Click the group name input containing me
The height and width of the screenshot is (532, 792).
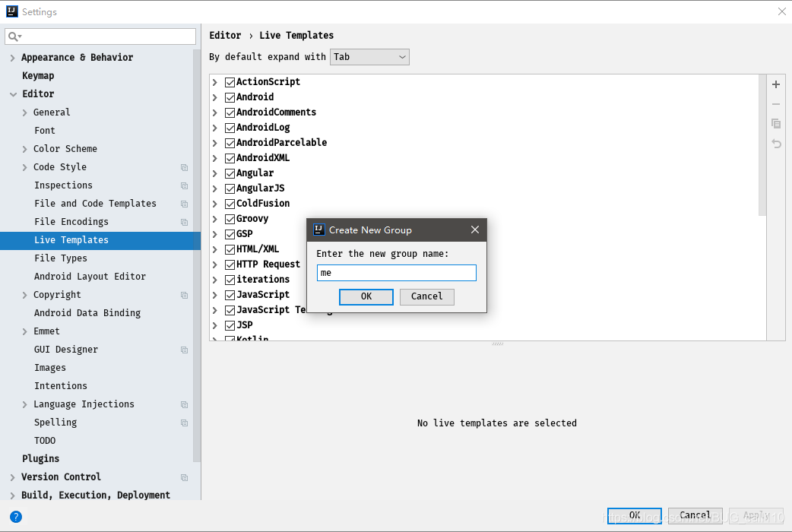[396, 272]
